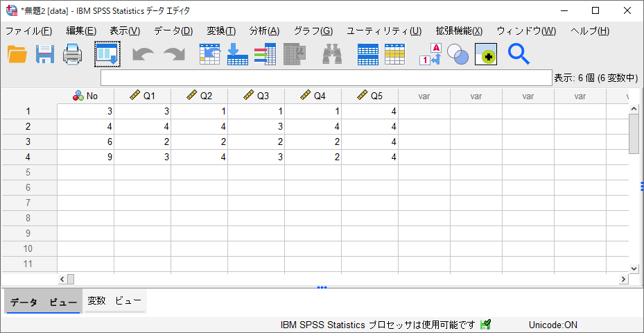
Task: Click the Redo arrow icon
Action: pos(174,55)
